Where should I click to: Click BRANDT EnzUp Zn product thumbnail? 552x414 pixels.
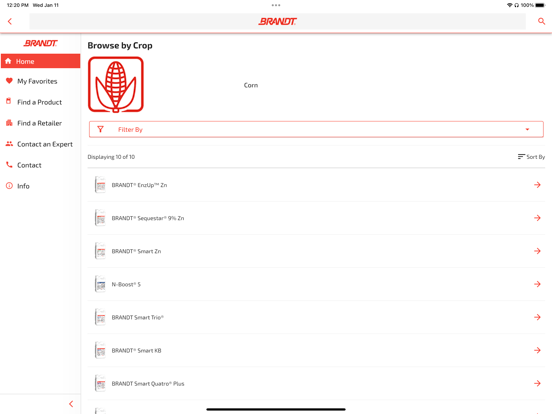[x=100, y=185]
